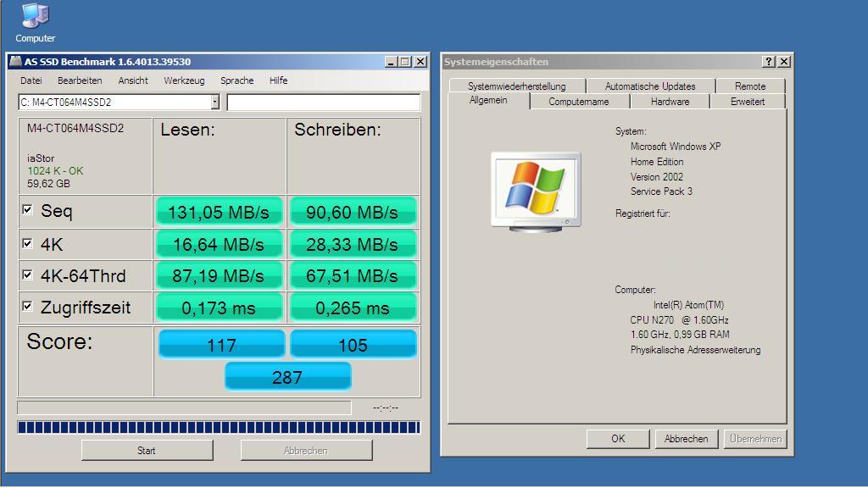
Task: Close the Systemeigenschaften dialog
Action: pos(784,61)
